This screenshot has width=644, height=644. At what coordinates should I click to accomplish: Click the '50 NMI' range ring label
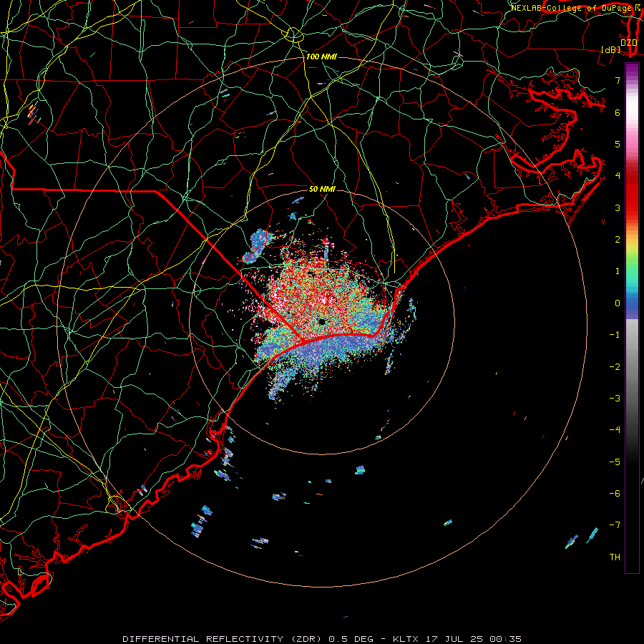[x=322, y=189]
